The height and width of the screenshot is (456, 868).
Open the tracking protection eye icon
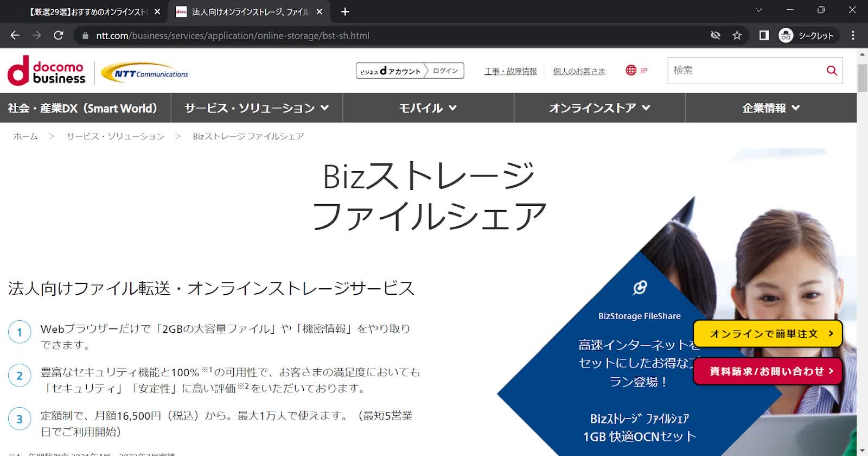[x=716, y=35]
